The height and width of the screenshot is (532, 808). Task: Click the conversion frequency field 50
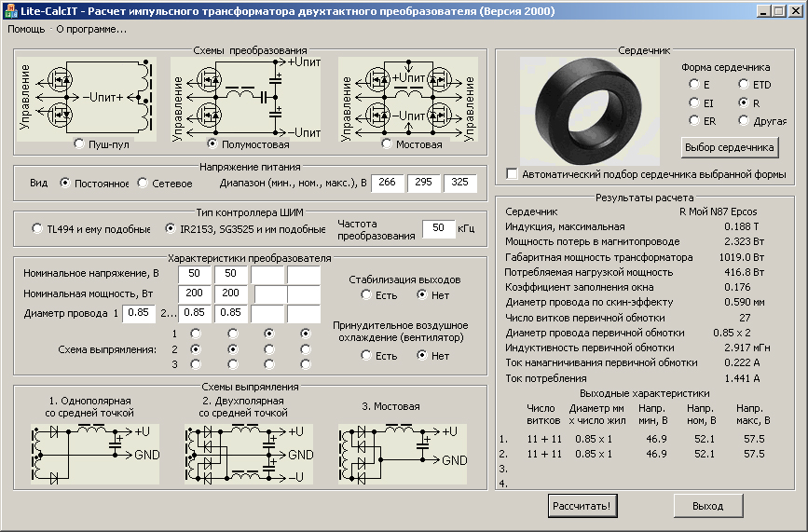[438, 228]
